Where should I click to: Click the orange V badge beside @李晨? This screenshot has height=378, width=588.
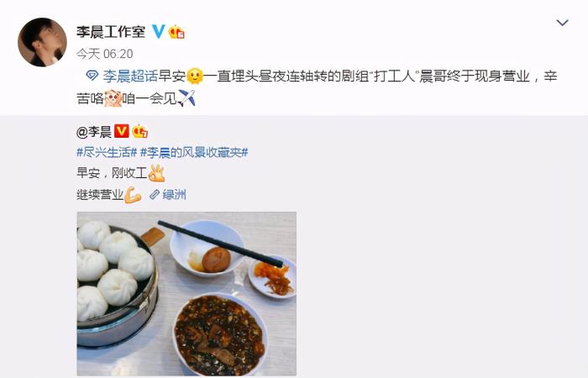pyautogui.click(x=121, y=131)
